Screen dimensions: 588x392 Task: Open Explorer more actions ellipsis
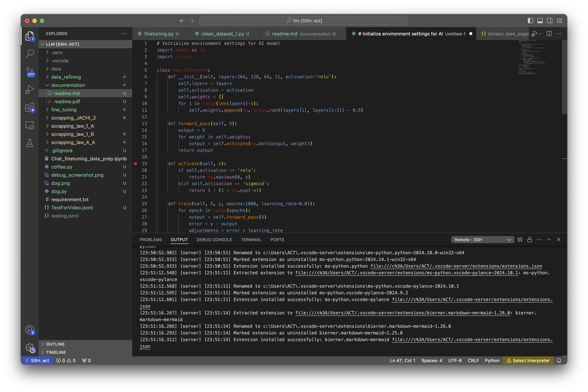124,33
